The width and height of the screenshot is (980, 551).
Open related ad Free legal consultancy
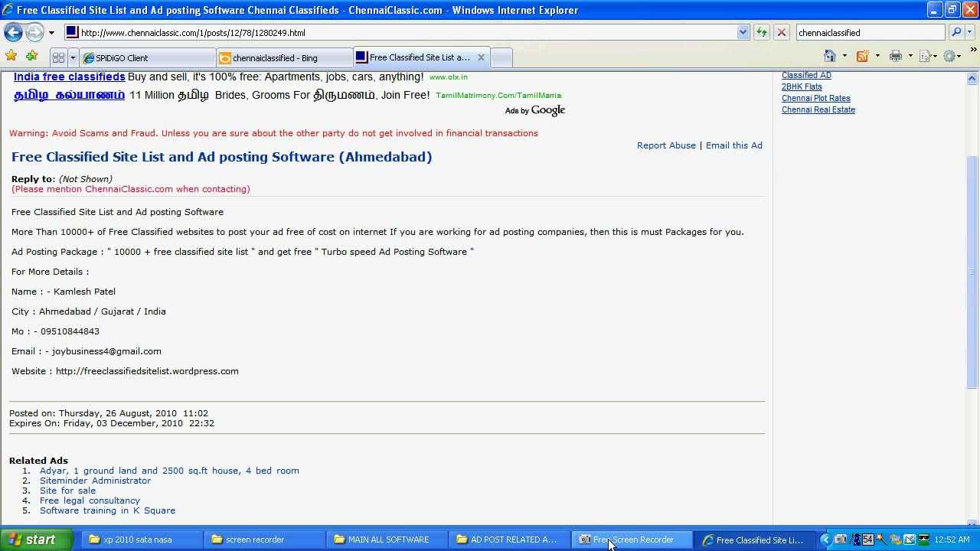[90, 500]
